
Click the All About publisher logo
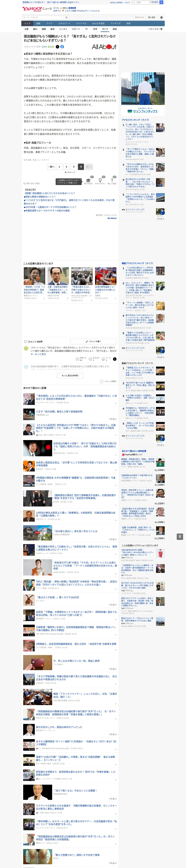(x=104, y=47)
